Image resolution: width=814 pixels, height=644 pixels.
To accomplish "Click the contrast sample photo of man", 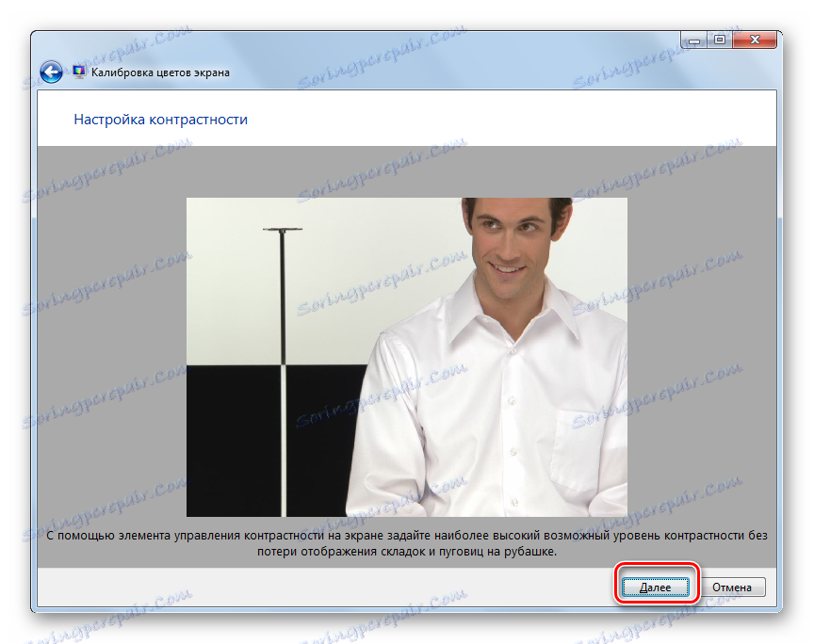I will [x=406, y=357].
